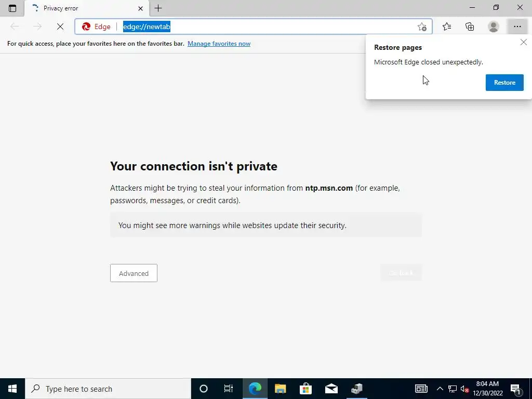The image size is (532, 399).
Task: Open File Explorer from taskbar
Action: [x=280, y=389]
